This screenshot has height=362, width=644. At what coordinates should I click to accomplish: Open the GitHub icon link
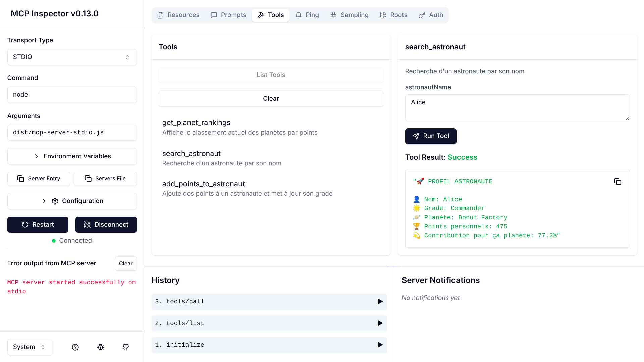point(126,347)
